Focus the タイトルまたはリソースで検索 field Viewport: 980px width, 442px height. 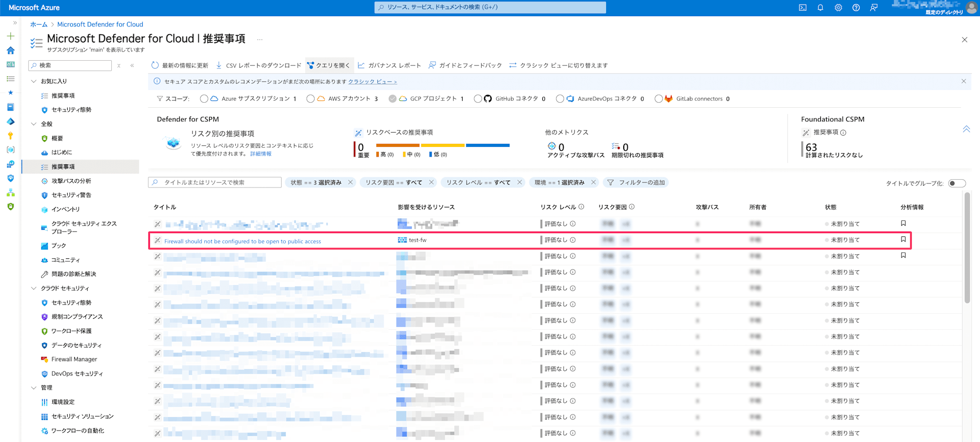215,182
